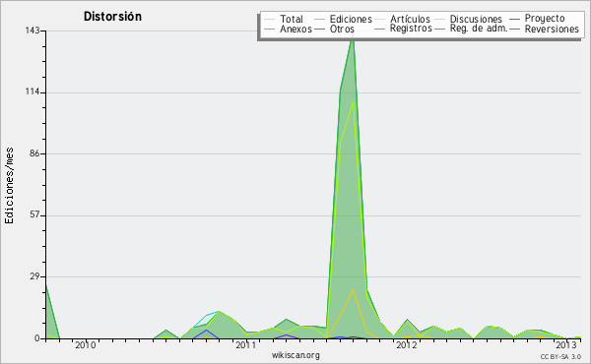Screen dimensions: 591x364
Task: Click the Otros legend label
Action: click(342, 29)
